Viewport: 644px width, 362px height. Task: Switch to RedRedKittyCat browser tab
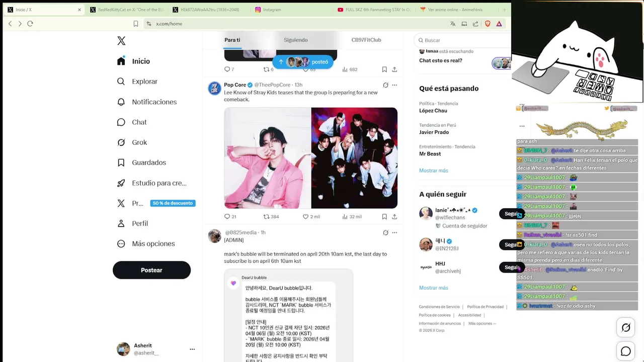(x=127, y=10)
